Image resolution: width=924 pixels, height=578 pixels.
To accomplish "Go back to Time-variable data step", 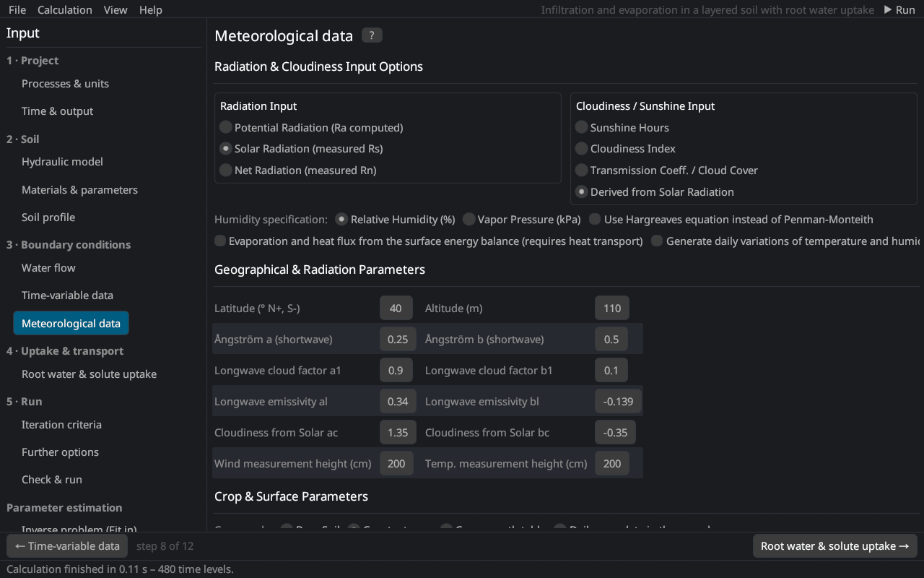I will pyautogui.click(x=68, y=546).
